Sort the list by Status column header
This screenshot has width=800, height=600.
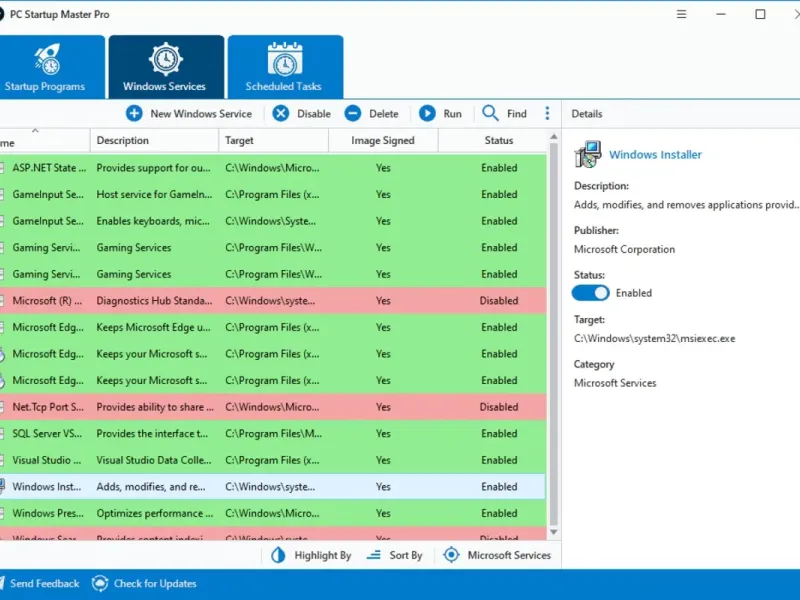[x=498, y=141]
